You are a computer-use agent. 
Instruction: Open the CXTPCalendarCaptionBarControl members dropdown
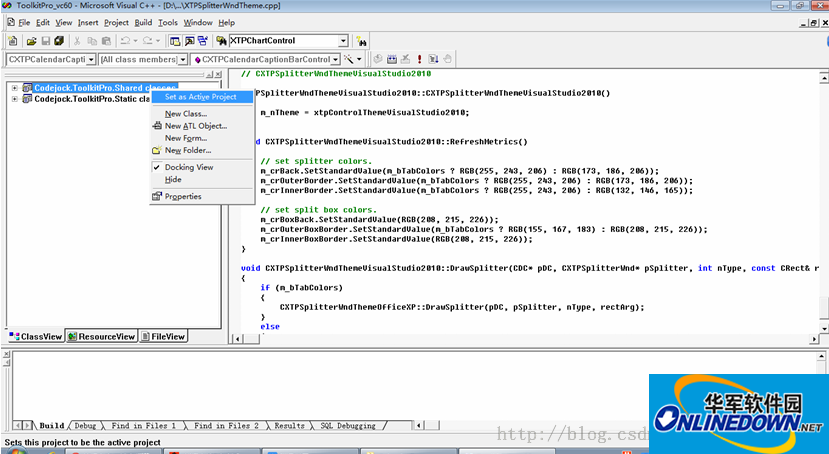(x=335, y=60)
